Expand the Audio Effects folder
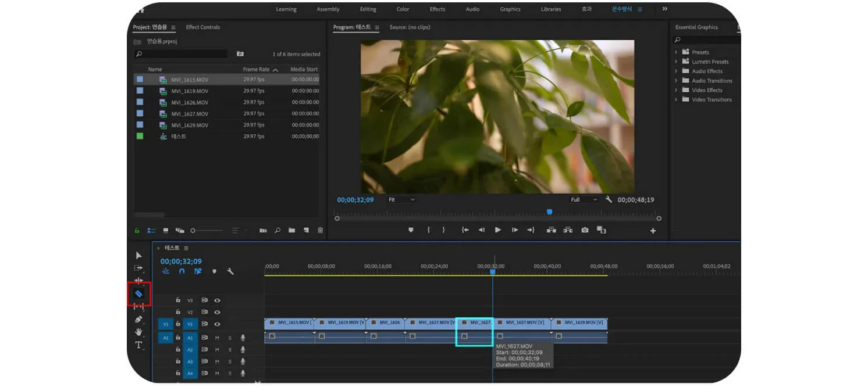This screenshot has width=868, height=387. pyautogui.click(x=676, y=71)
